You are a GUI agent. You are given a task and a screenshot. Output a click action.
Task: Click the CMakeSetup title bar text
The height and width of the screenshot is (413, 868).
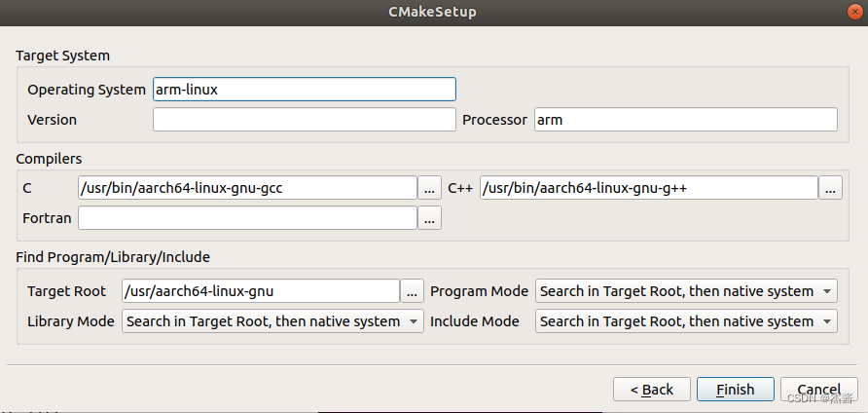pos(432,12)
